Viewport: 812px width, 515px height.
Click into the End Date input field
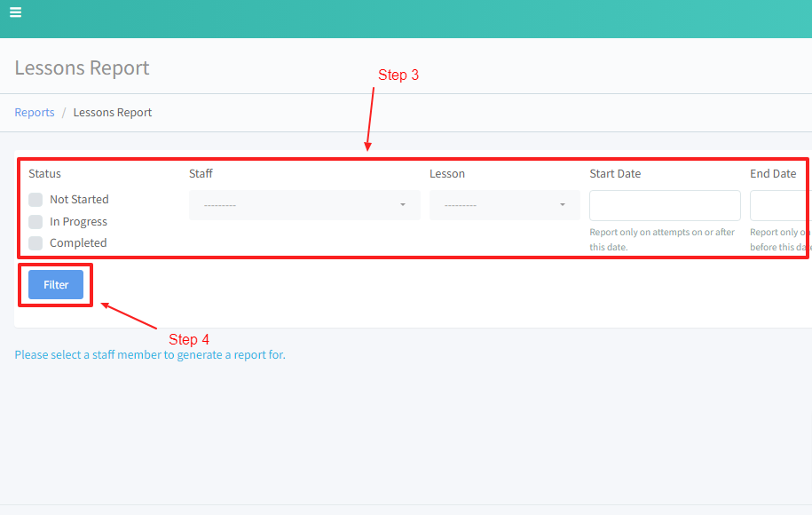[x=779, y=205]
